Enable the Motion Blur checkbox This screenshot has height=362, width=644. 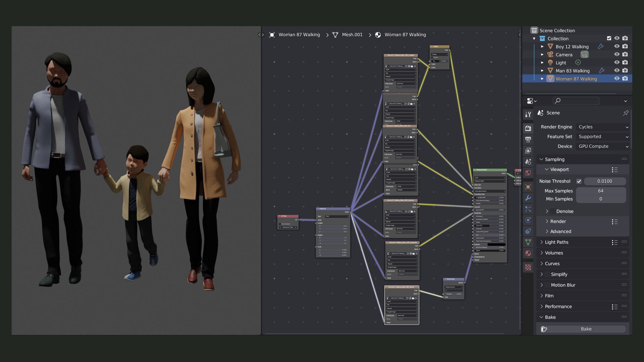point(548,285)
